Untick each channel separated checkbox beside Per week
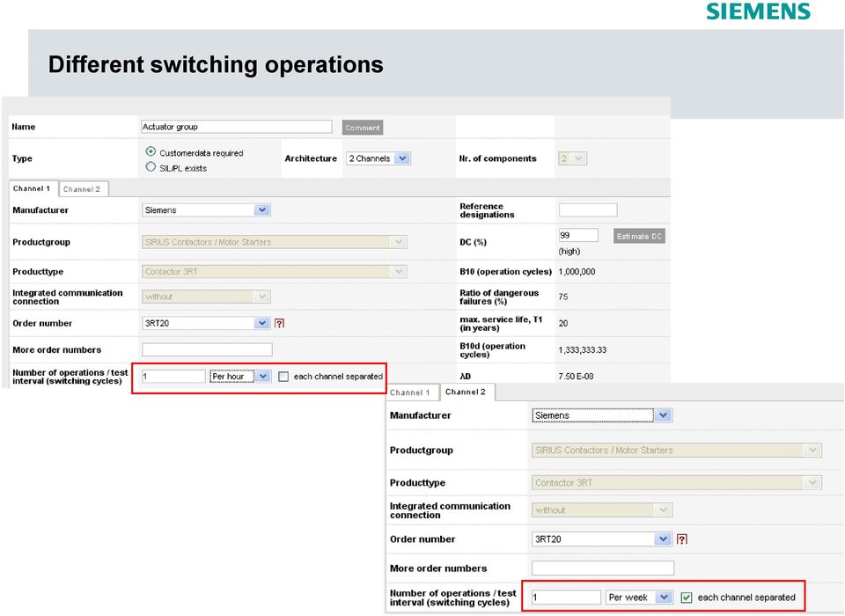Screen dimensions: 845x616 tap(686, 598)
